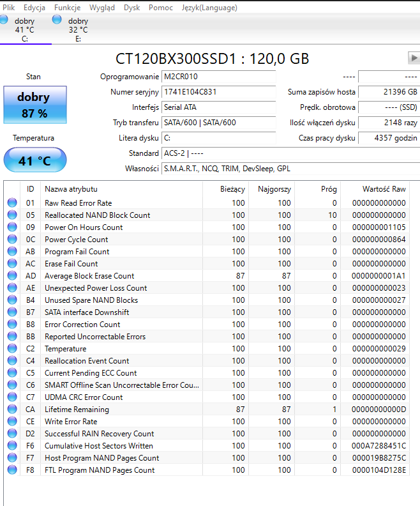Viewport: 420px width, 506px height.
Task: Click status orb of Unexpected Power Loss Count
Action: (12, 287)
